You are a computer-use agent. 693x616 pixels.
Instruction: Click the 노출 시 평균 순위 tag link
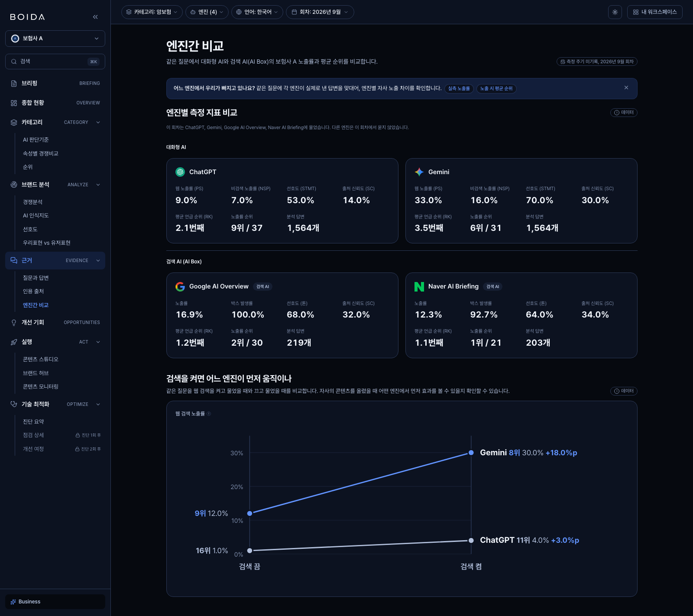coord(496,88)
